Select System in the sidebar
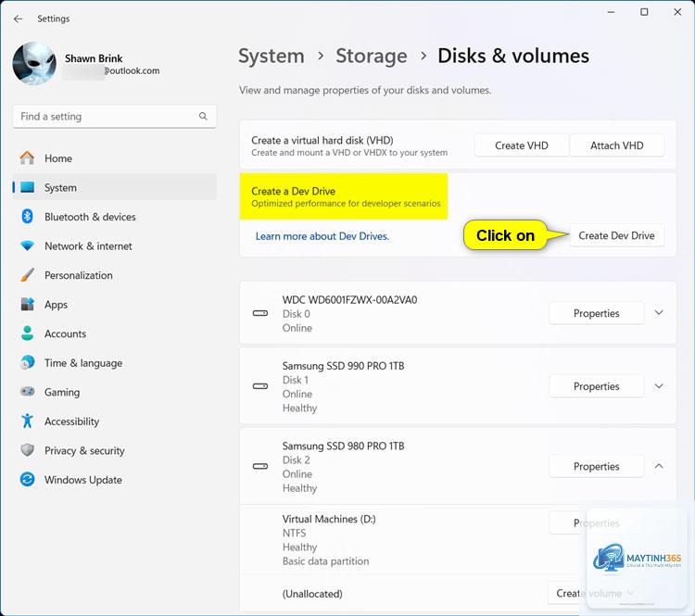The height and width of the screenshot is (616, 695). pos(114,187)
